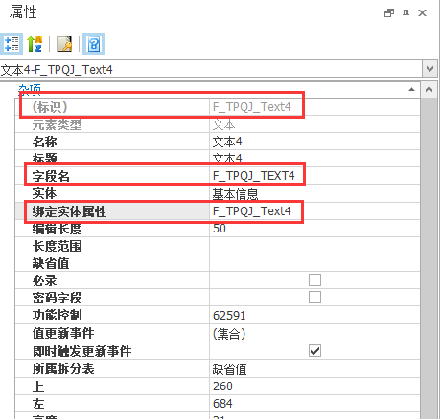Screen dimensions: 442x420
Task: Click the 值更新事件 property label
Action: [63, 333]
